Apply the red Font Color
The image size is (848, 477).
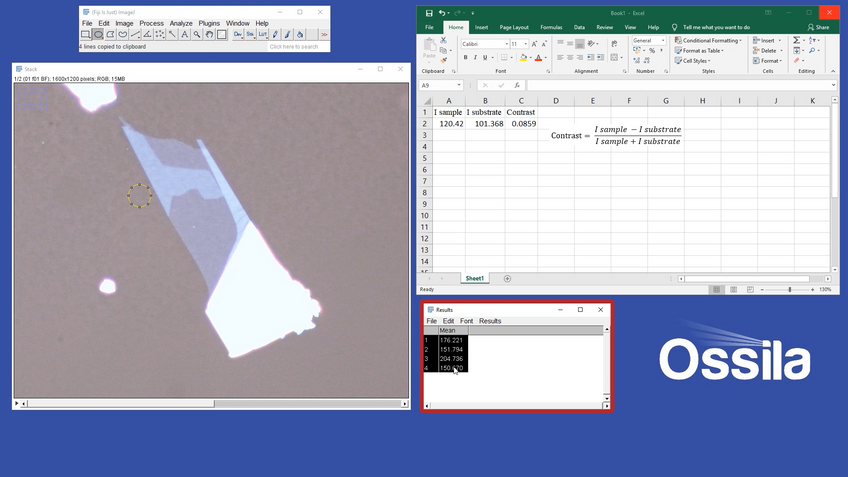pos(538,57)
